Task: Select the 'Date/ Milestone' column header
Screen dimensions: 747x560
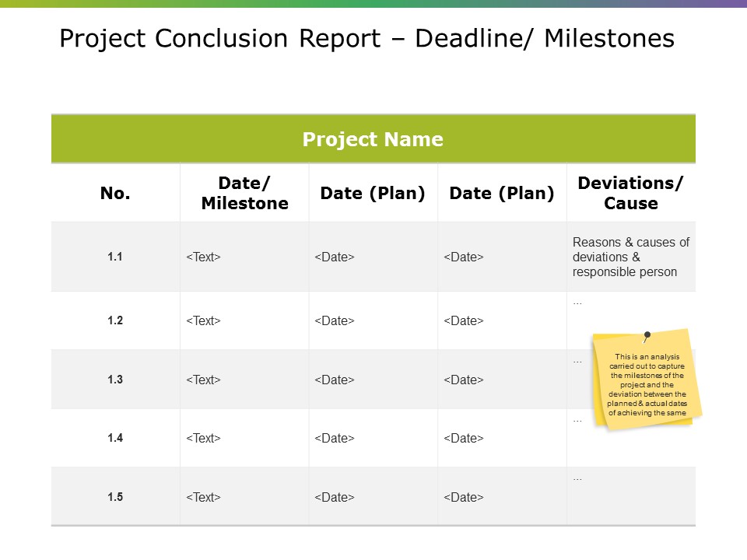Action: tap(244, 193)
